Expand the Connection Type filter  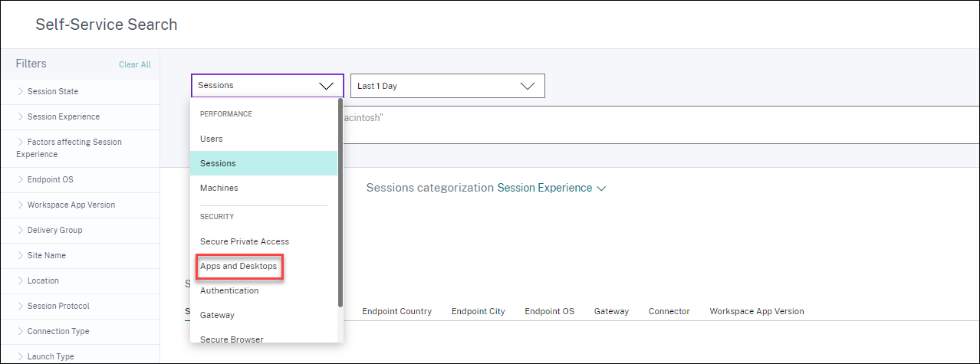(58, 332)
